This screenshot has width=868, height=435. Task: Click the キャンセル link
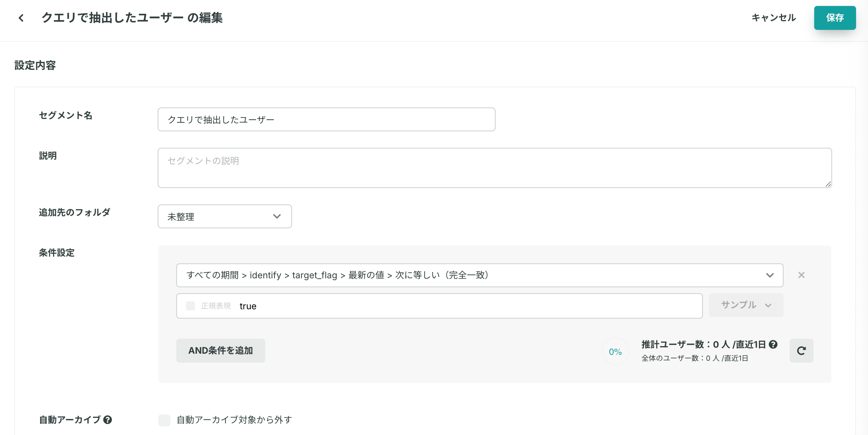(x=774, y=18)
